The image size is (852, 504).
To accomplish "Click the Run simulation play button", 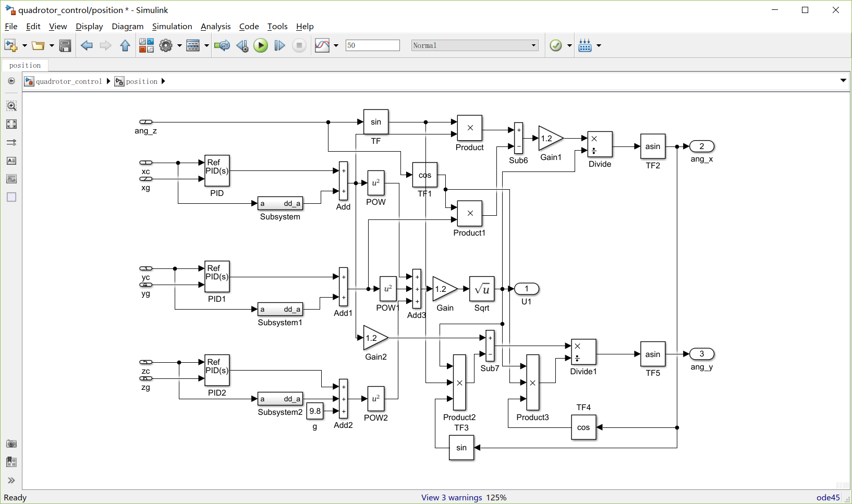I will 261,46.
